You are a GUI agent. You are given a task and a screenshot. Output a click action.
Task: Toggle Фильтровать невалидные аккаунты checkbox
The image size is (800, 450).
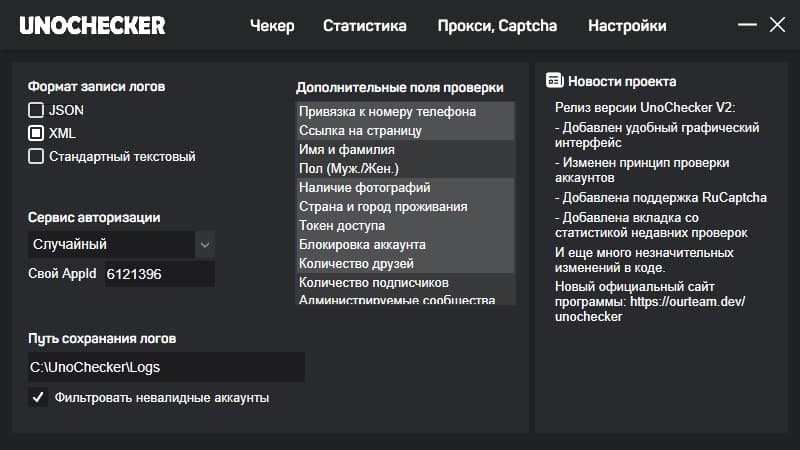38,397
